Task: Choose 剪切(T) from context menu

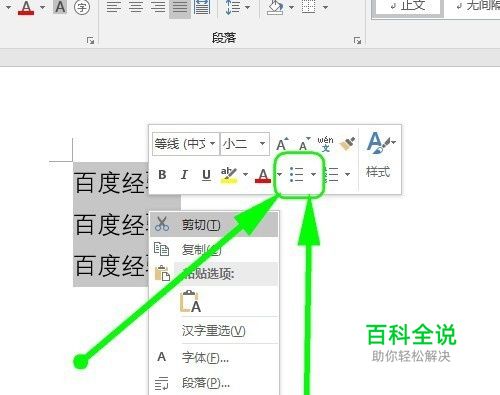Action: (214, 225)
